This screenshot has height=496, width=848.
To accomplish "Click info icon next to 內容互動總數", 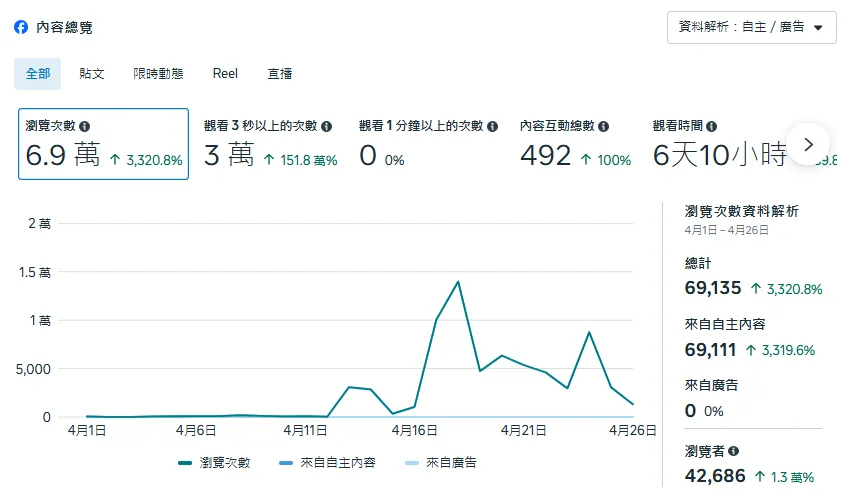I will point(604,127).
